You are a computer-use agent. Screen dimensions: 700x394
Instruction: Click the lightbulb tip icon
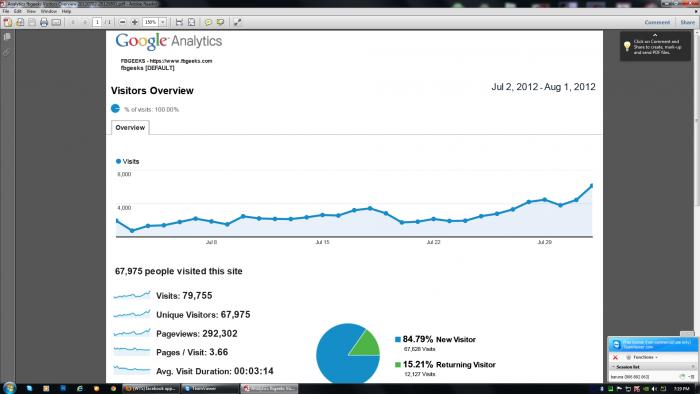click(627, 46)
